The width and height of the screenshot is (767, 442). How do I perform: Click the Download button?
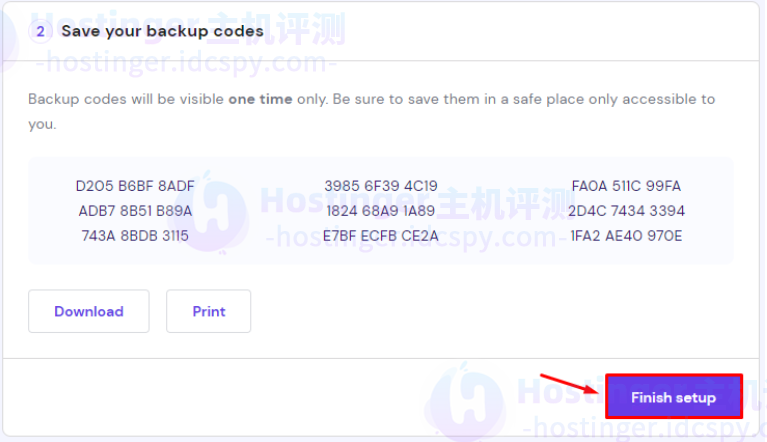coord(89,311)
